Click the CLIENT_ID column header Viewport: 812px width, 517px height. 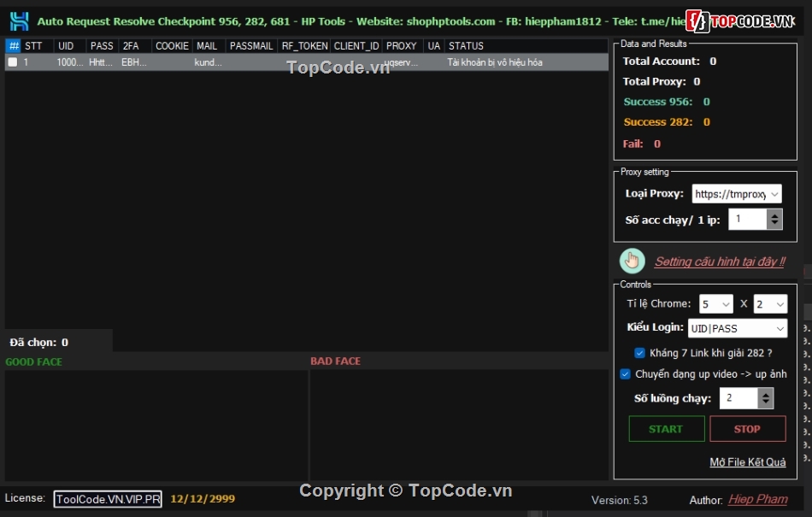356,45
